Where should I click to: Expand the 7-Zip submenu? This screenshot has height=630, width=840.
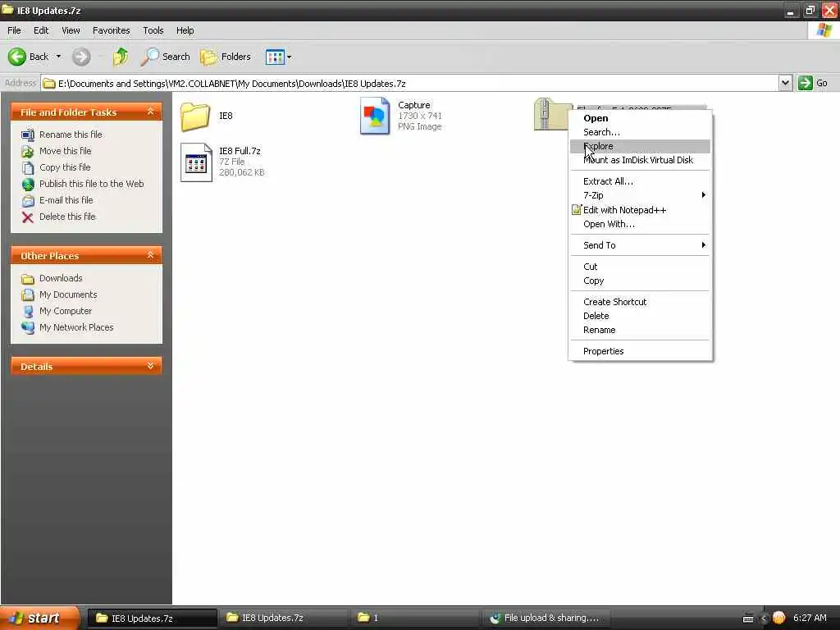640,195
